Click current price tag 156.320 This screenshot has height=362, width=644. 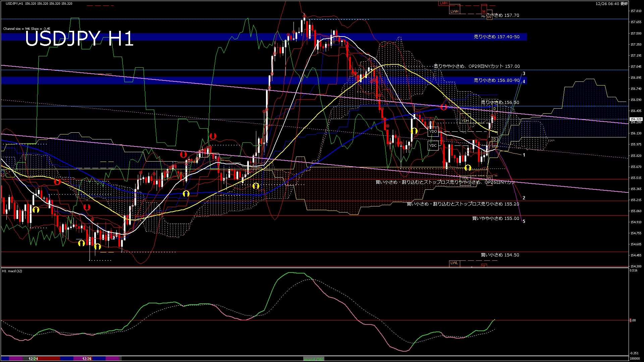(x=636, y=119)
